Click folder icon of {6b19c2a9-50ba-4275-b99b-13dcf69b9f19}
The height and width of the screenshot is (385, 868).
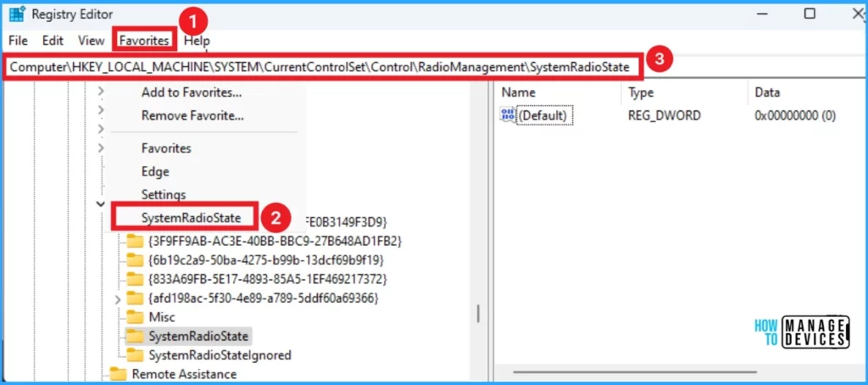tap(135, 260)
